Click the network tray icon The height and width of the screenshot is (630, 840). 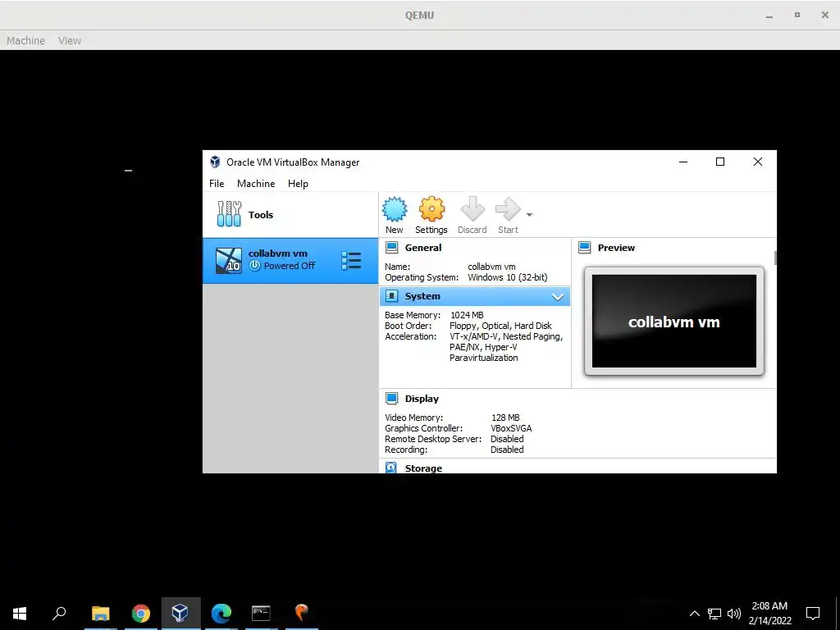(x=714, y=614)
